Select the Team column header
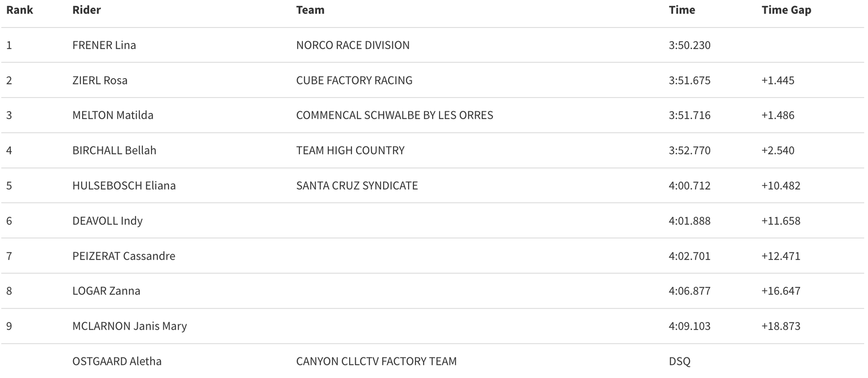Image resolution: width=868 pixels, height=378 pixels. [310, 10]
